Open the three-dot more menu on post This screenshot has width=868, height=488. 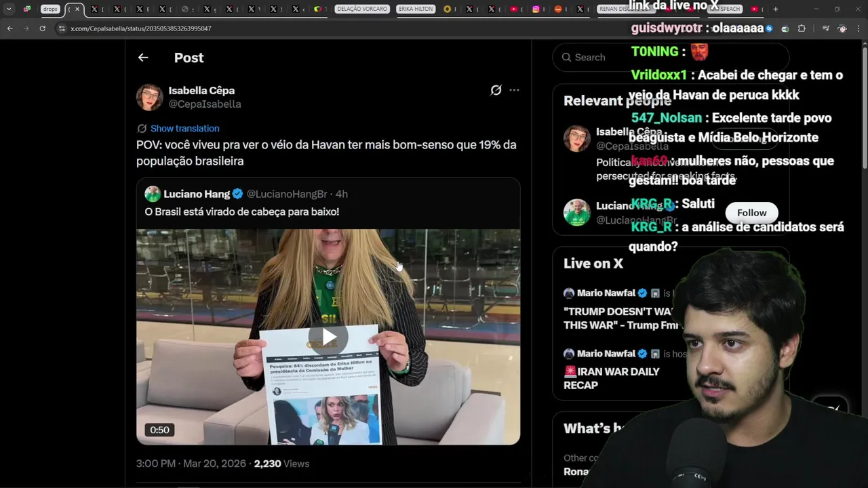pos(514,90)
